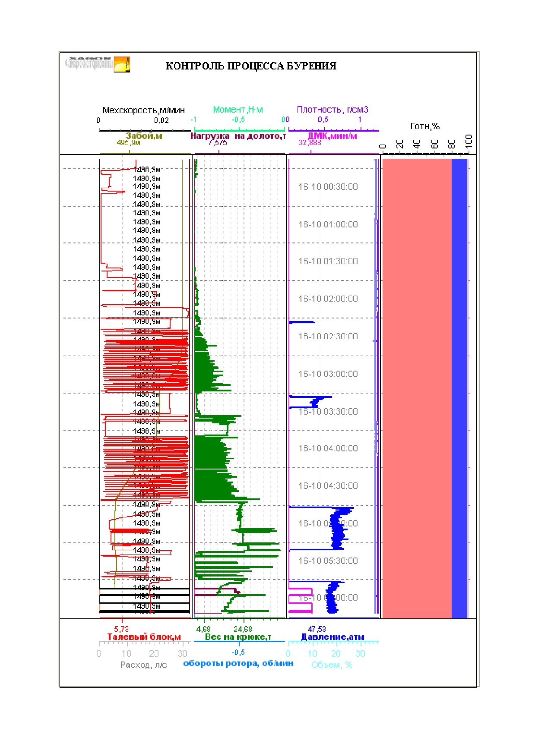
Task: Click timestamp '16-10 04:00:00'
Action: pyautogui.click(x=328, y=448)
